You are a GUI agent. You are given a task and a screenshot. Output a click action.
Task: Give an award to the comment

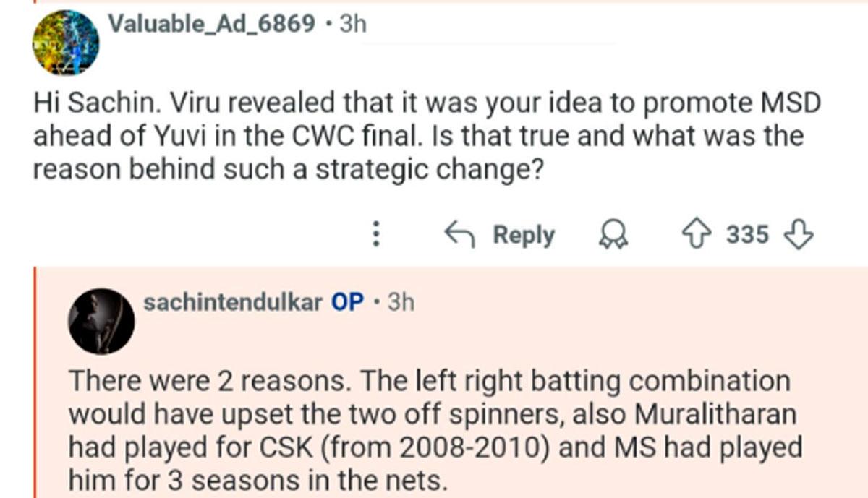click(613, 235)
